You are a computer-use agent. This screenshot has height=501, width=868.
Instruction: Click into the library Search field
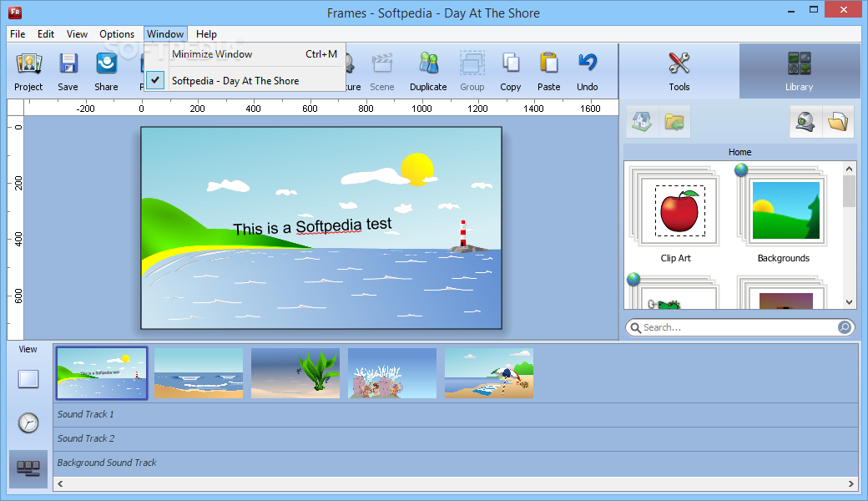tap(739, 327)
